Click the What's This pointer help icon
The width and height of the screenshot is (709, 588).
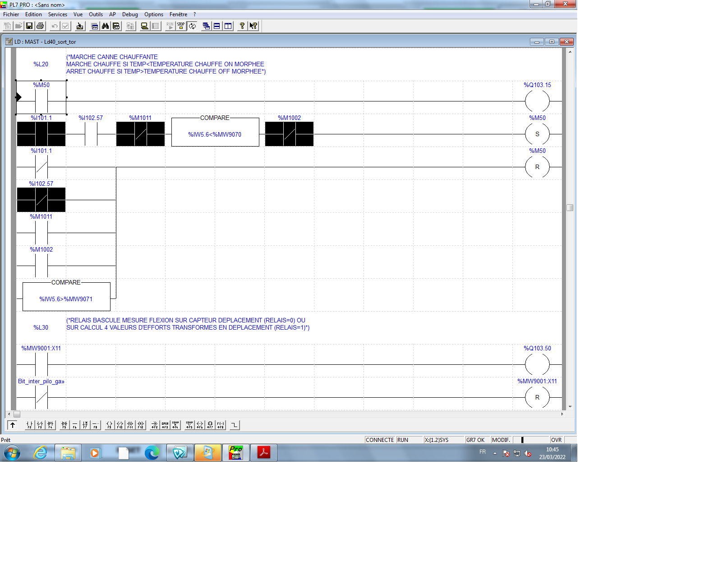[253, 26]
